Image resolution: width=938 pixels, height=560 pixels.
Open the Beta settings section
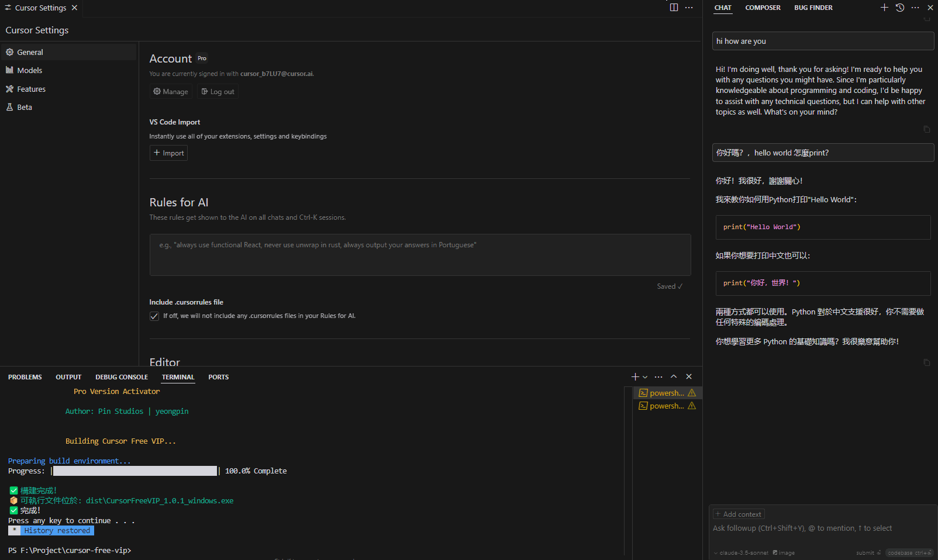coord(25,108)
